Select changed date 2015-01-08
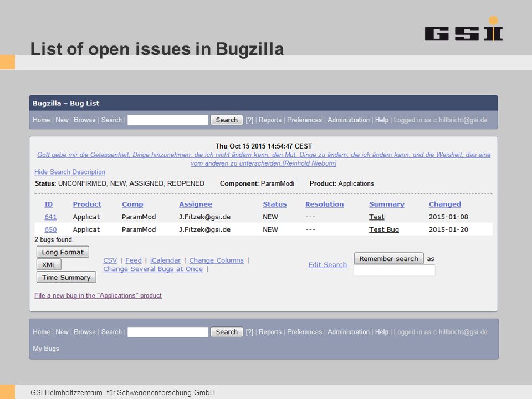Screen dimensions: 532x399 pos(448,217)
